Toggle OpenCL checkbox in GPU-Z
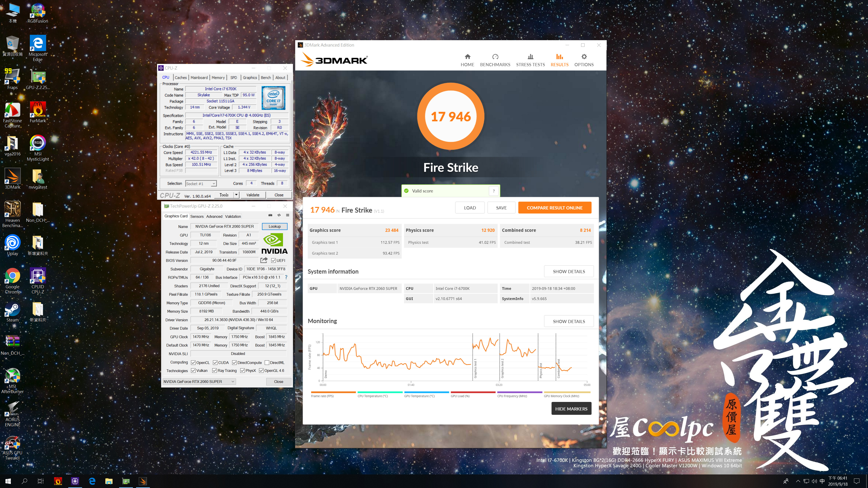The height and width of the screenshot is (488, 868). [193, 363]
